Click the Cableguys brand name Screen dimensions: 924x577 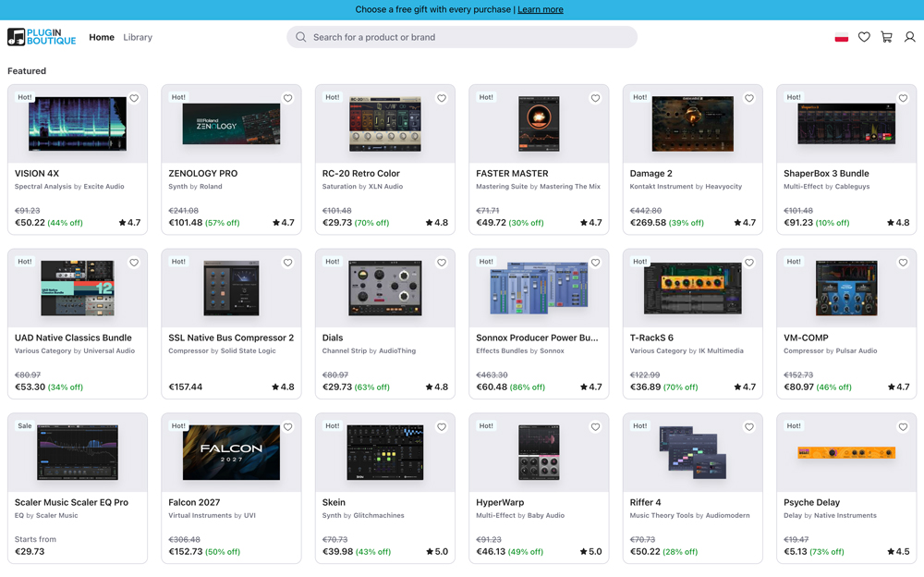click(852, 187)
